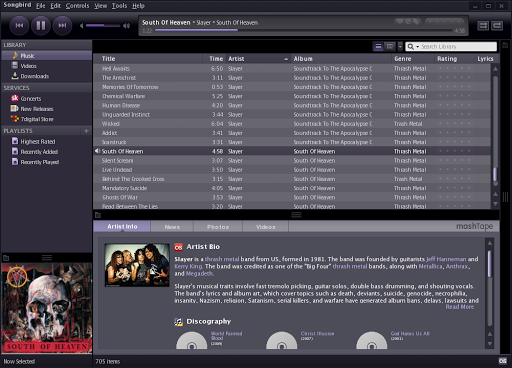Rate the Silent Scream track row
The image size is (512, 368).
(454, 161)
